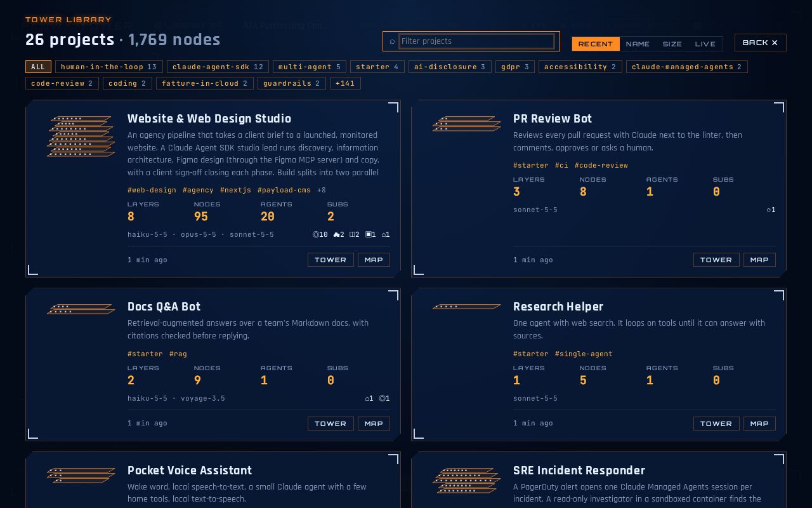Viewport: 812px width, 508px height.
Task: Expand the +141 more tags chip
Action: click(345, 83)
